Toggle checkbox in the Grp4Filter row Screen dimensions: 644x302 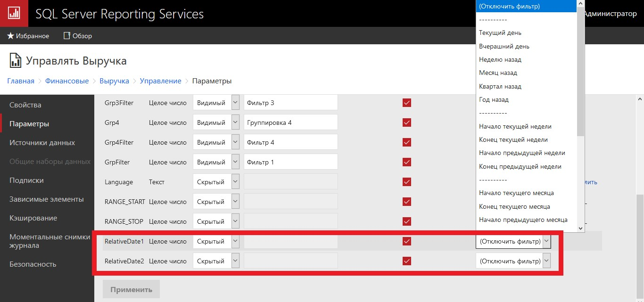(407, 142)
